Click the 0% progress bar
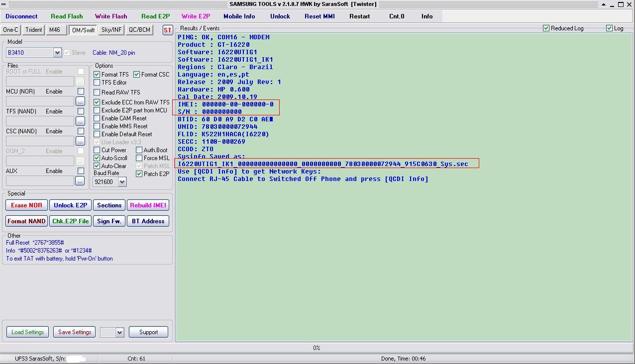This screenshot has height=364, width=635. coord(317,348)
